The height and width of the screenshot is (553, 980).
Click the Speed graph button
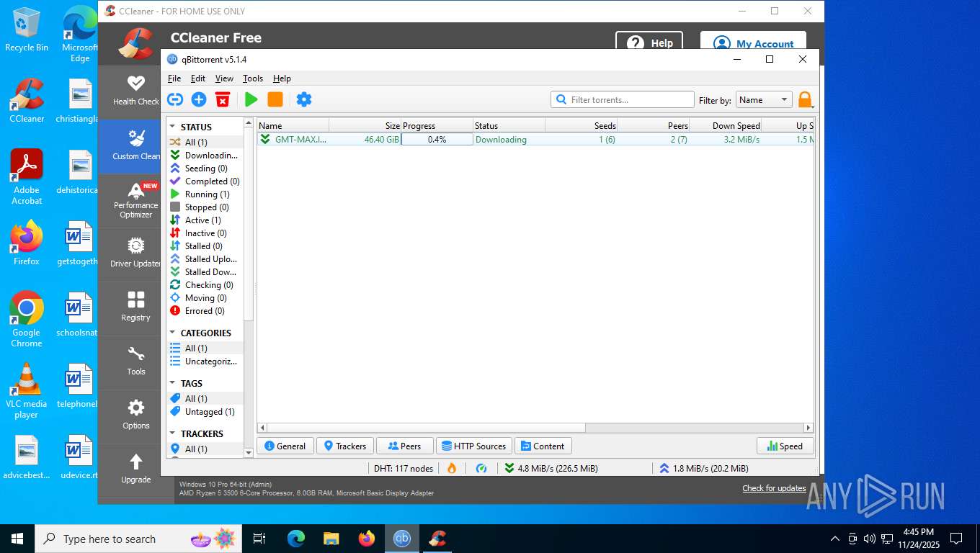[785, 446]
